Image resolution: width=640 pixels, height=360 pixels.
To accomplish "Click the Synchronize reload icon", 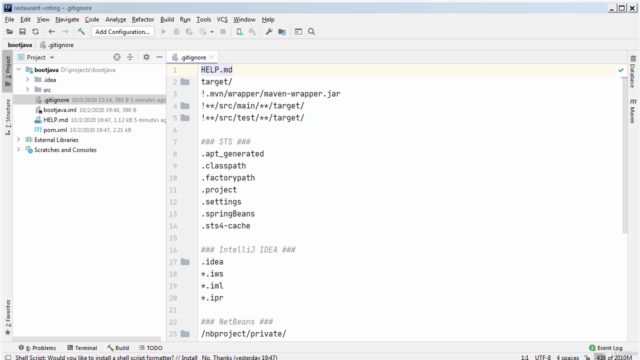I will [36, 32].
